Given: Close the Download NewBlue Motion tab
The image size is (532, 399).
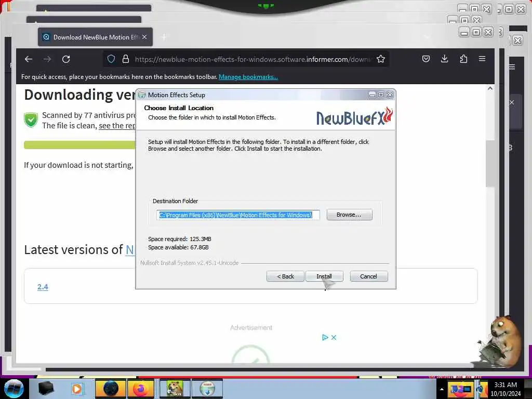Looking at the screenshot, I should coord(144,37).
